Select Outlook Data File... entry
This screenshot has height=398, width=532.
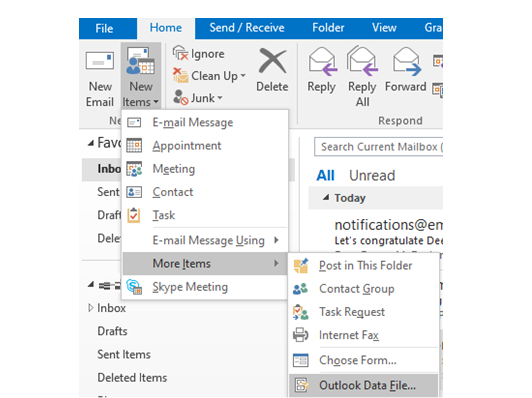(364, 385)
